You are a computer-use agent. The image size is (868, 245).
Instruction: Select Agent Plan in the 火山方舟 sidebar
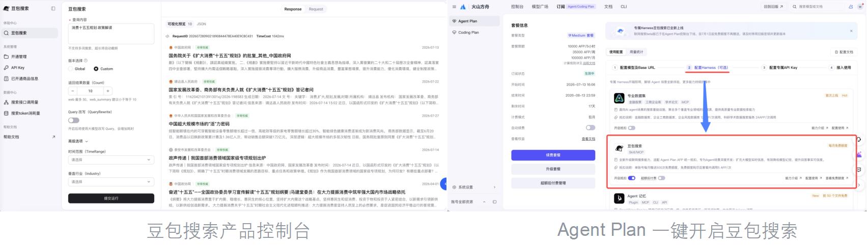pos(475,21)
